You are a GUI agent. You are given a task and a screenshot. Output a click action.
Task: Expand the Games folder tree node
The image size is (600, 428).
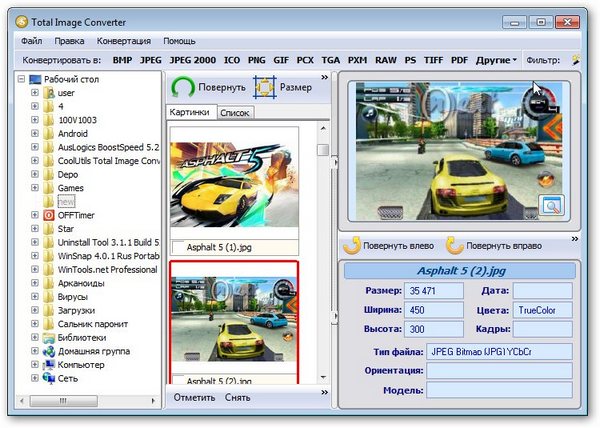tap(35, 187)
